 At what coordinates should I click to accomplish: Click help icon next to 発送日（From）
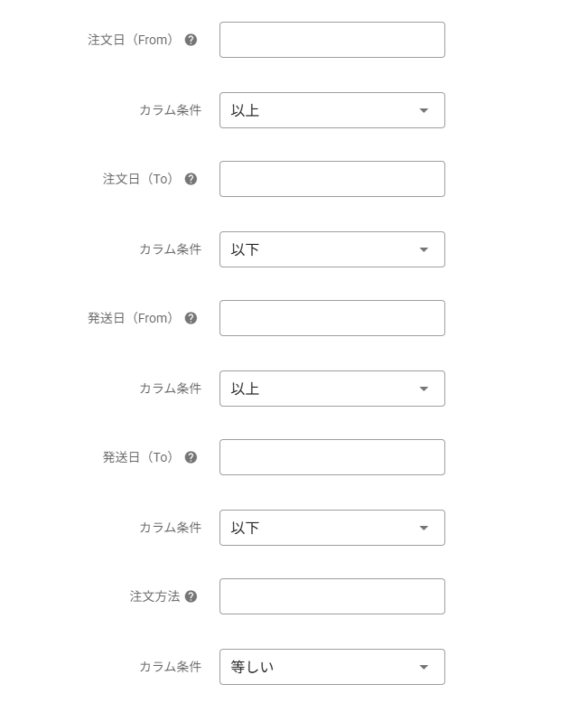[x=191, y=318]
